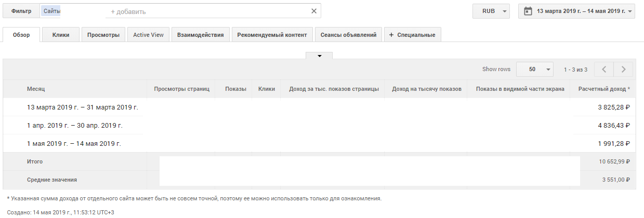Open the Рекомендуемый контент tab
This screenshot has width=644, height=218.
[272, 35]
